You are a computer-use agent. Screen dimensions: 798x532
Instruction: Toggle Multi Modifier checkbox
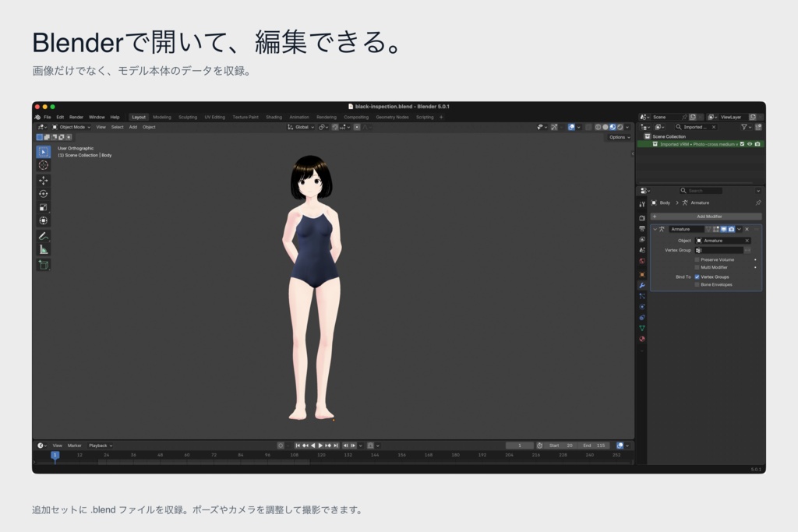click(x=697, y=267)
